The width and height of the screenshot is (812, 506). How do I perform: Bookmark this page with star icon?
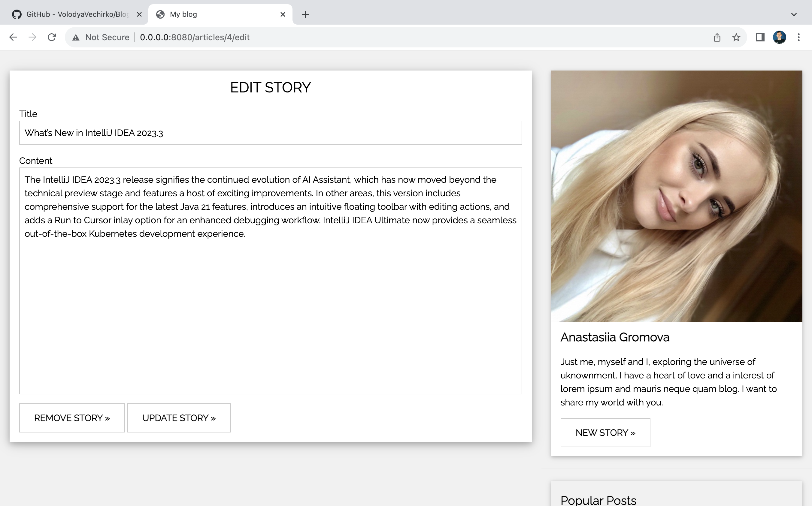pos(736,37)
